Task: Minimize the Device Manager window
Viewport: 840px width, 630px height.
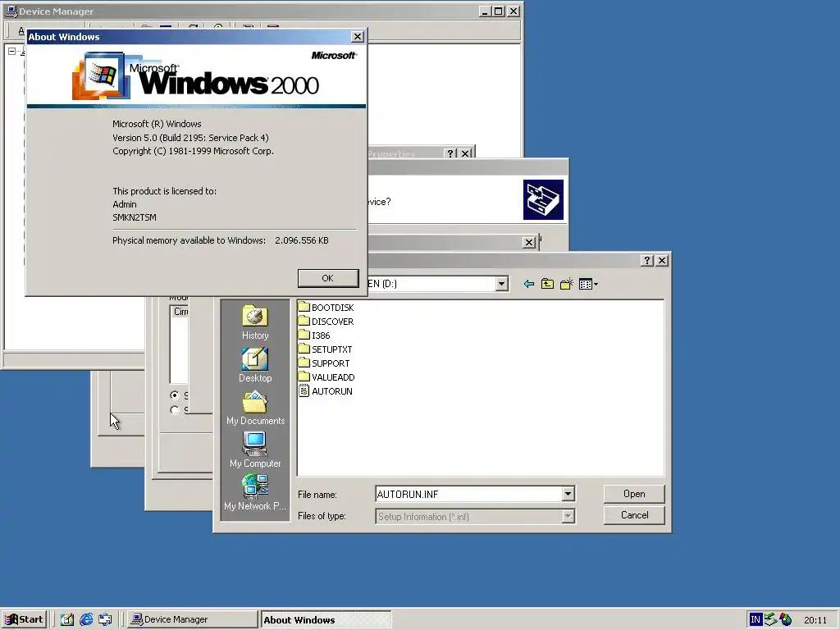Action: [485, 11]
